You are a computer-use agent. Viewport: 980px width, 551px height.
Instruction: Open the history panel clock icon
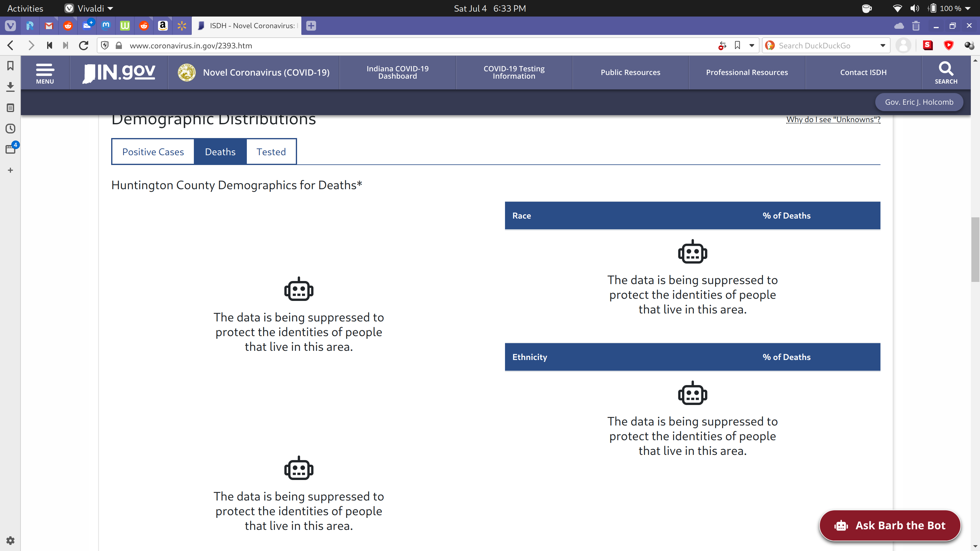[10, 129]
